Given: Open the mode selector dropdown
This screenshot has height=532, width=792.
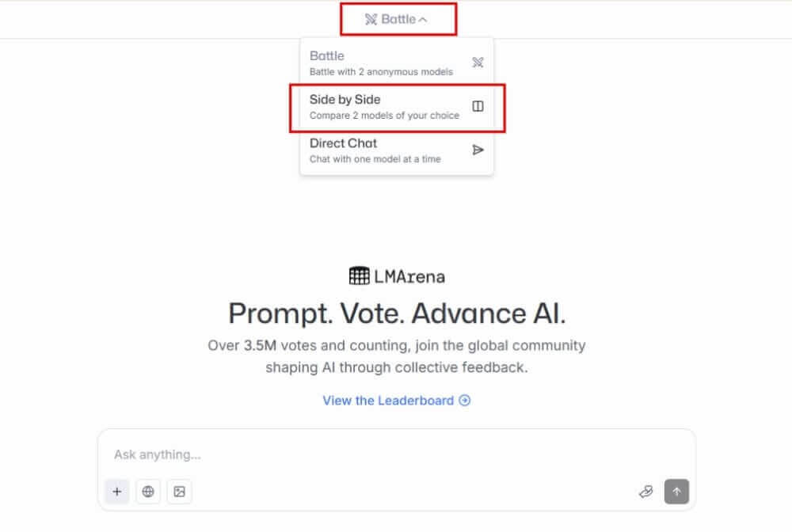Looking at the screenshot, I should point(398,19).
